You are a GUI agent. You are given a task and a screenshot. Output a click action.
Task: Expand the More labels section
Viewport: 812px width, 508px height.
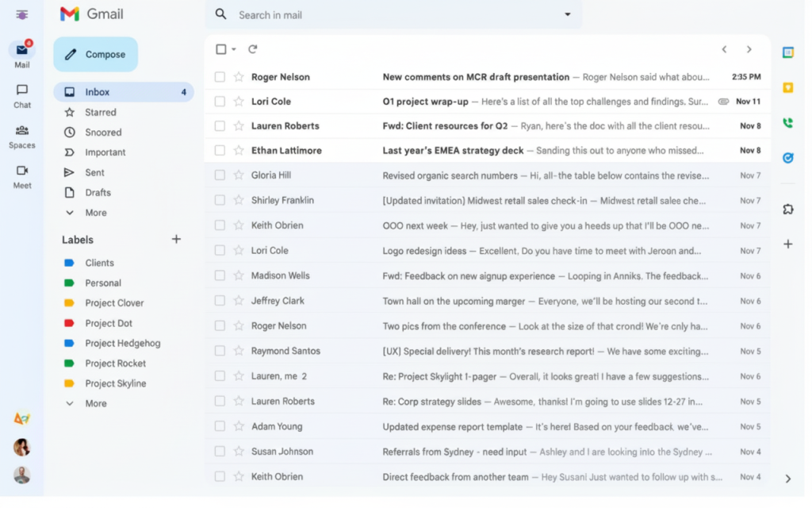(x=95, y=403)
